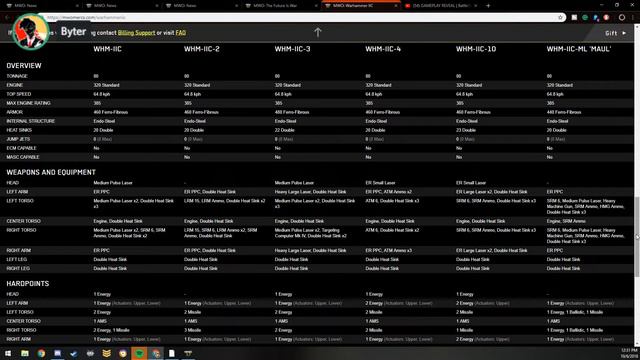This screenshot has height=360, width=640.
Task: Click the HEAT SINKS row label
Action: (x=19, y=130)
